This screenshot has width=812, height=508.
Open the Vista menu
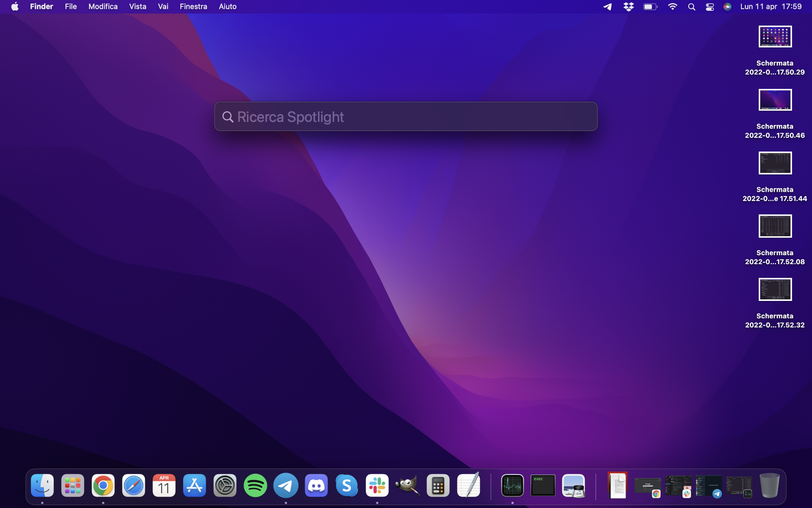[x=137, y=6]
